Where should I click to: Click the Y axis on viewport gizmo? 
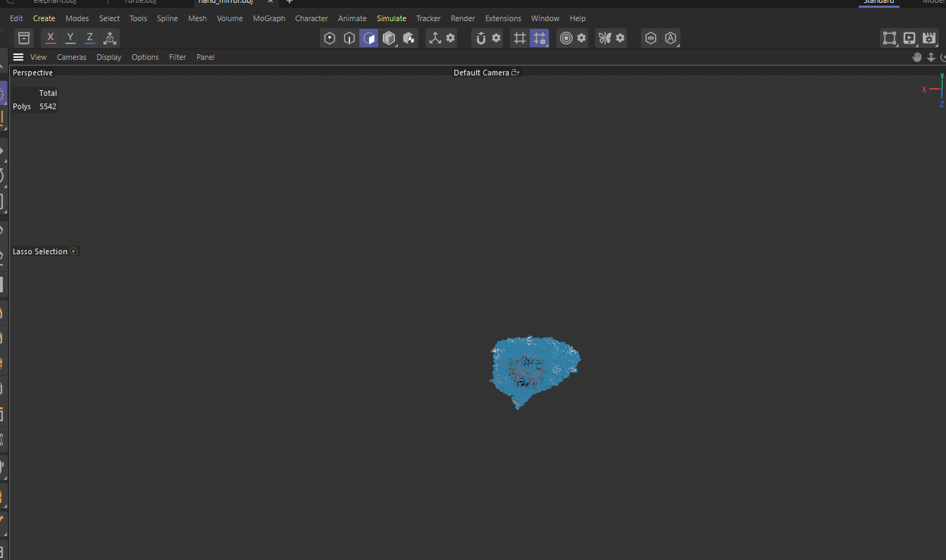(941, 76)
